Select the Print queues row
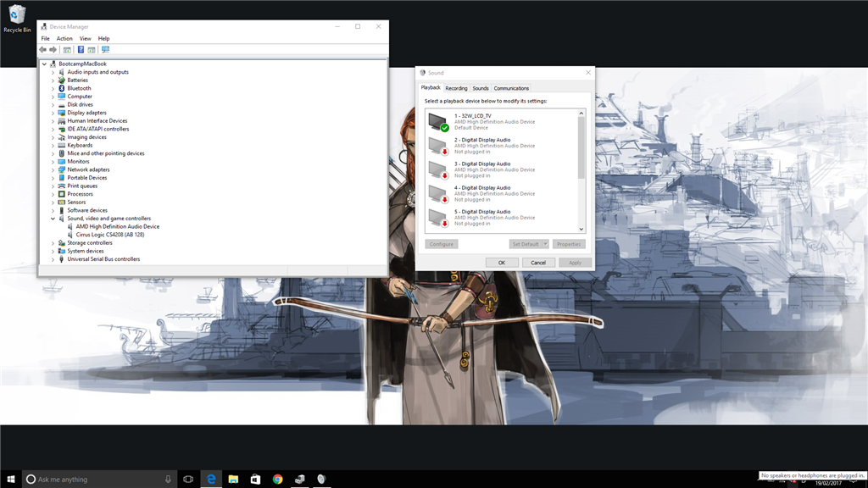The image size is (868, 488). click(x=82, y=186)
